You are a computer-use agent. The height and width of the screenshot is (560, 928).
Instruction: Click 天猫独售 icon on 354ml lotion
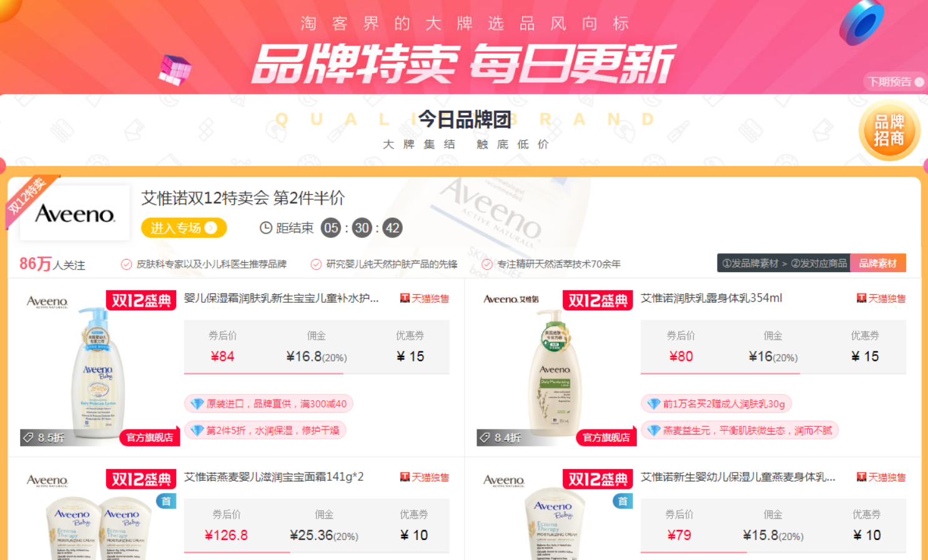point(861,298)
